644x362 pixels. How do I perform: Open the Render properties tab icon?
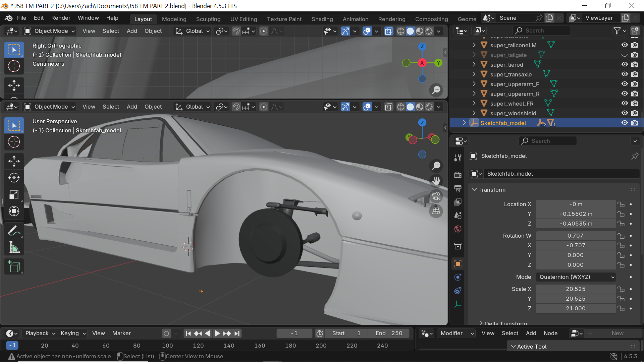click(x=458, y=175)
